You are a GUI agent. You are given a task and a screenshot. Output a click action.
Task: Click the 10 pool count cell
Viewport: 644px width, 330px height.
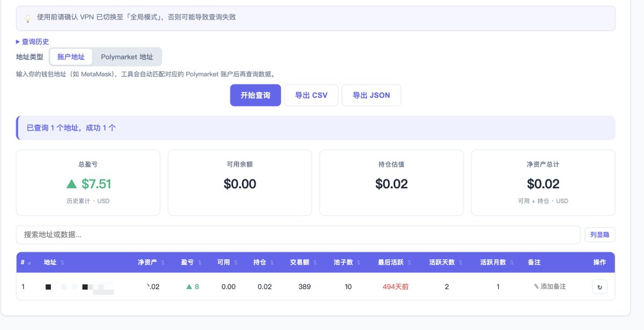point(348,287)
